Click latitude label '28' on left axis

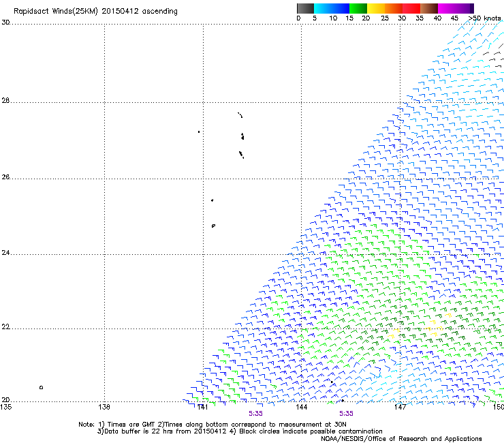[5, 101]
